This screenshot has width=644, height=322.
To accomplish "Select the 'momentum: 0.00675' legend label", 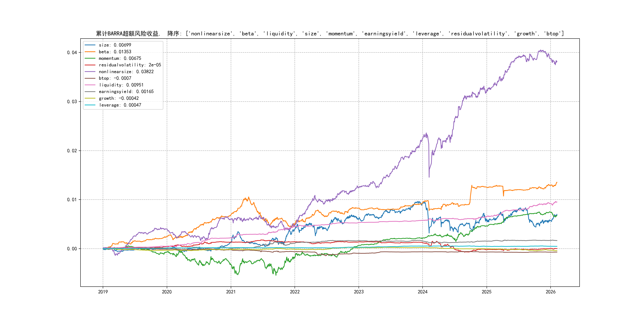I will [x=120, y=58].
